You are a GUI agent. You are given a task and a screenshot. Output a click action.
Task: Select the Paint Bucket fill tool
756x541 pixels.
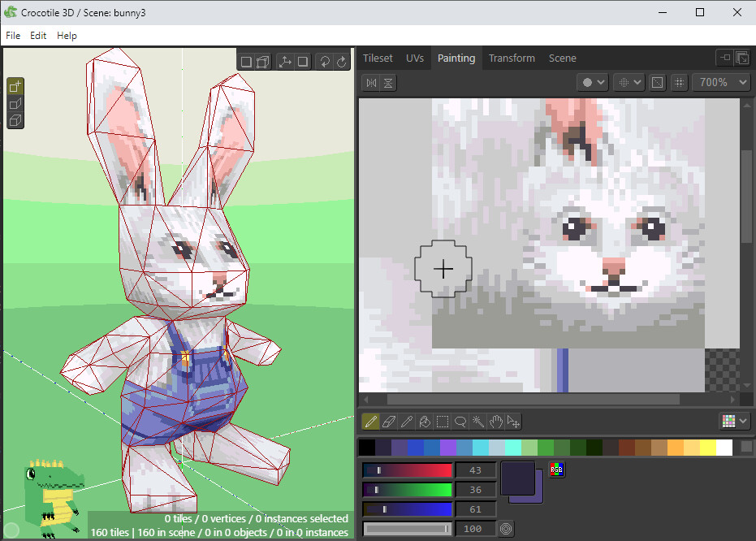click(425, 421)
